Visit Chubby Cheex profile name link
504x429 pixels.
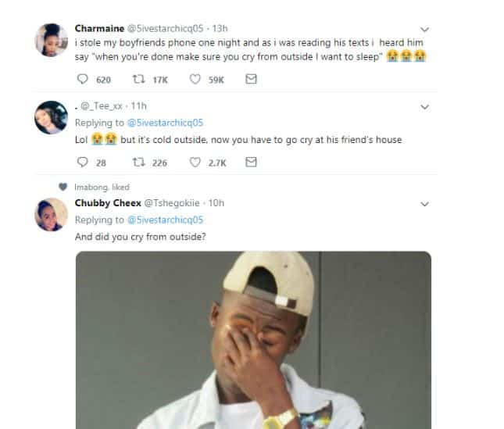click(x=105, y=202)
